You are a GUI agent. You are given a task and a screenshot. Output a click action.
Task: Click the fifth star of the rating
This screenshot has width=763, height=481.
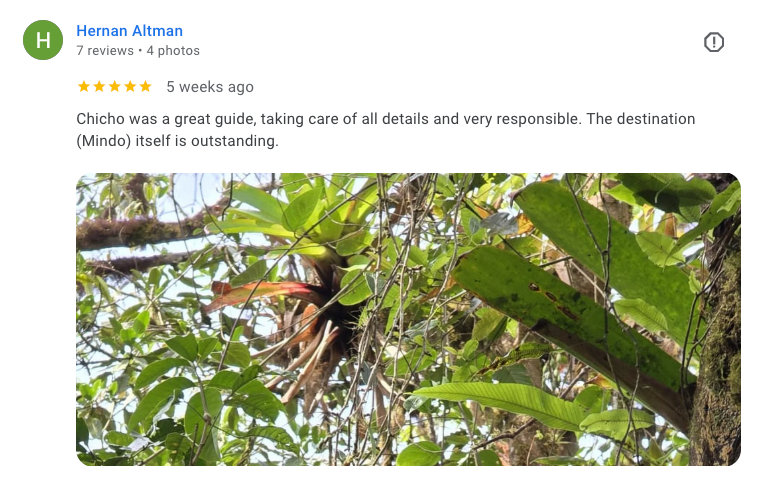tap(145, 87)
